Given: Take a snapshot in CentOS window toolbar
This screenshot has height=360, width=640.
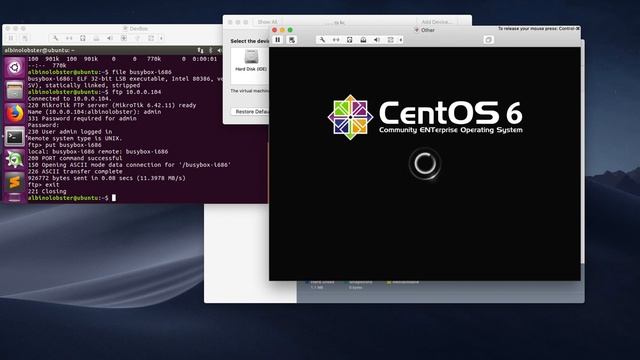Looking at the screenshot, I should tap(291, 40).
